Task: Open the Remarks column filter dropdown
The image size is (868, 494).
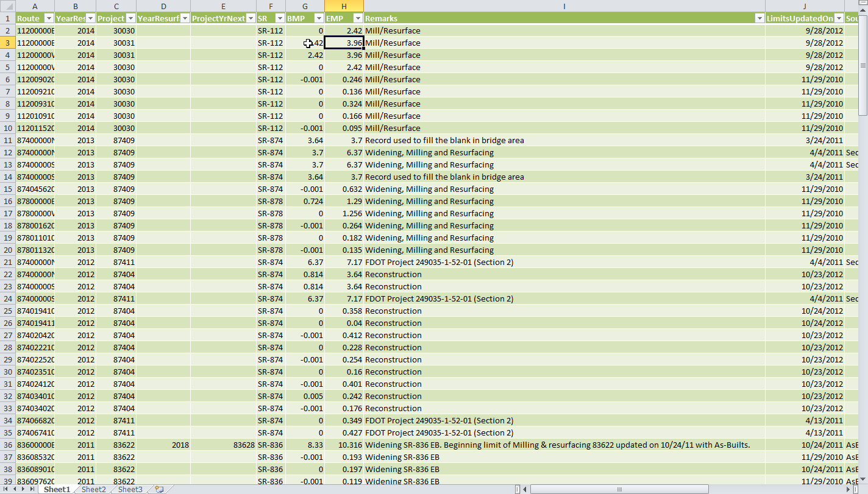Action: pos(759,18)
